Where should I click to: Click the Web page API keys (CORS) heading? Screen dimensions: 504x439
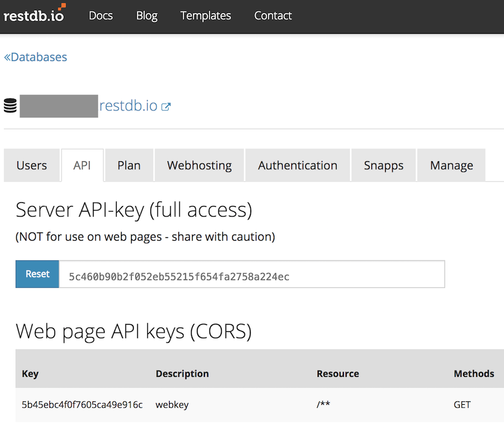(134, 331)
